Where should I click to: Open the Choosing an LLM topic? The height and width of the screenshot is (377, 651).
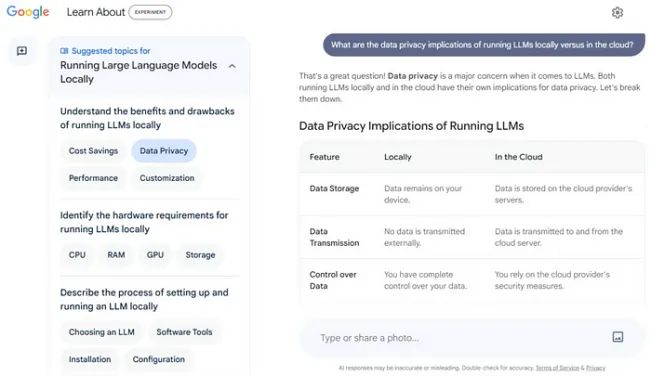(x=102, y=332)
